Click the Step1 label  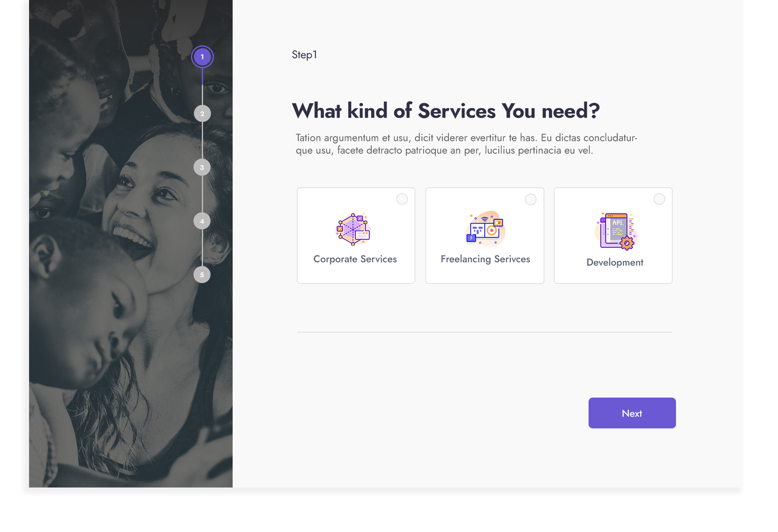pyautogui.click(x=305, y=55)
